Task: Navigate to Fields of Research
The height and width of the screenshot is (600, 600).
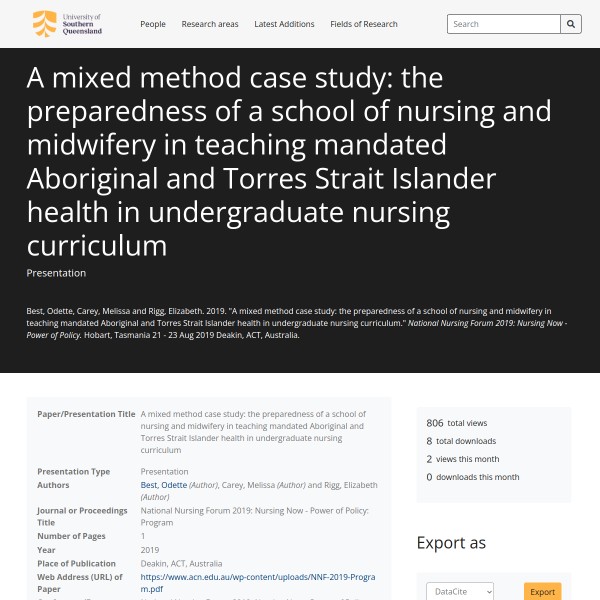Action: click(364, 24)
